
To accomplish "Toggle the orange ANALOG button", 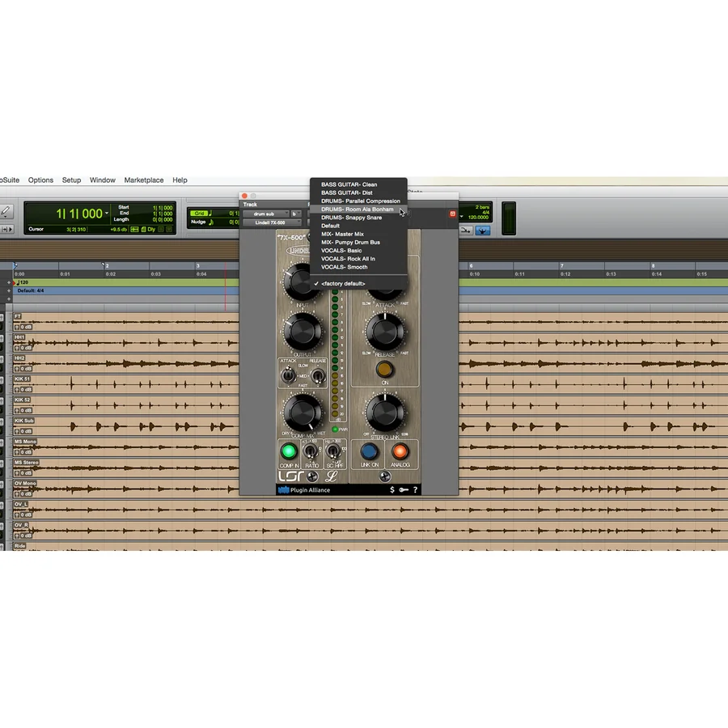I will click(x=400, y=451).
